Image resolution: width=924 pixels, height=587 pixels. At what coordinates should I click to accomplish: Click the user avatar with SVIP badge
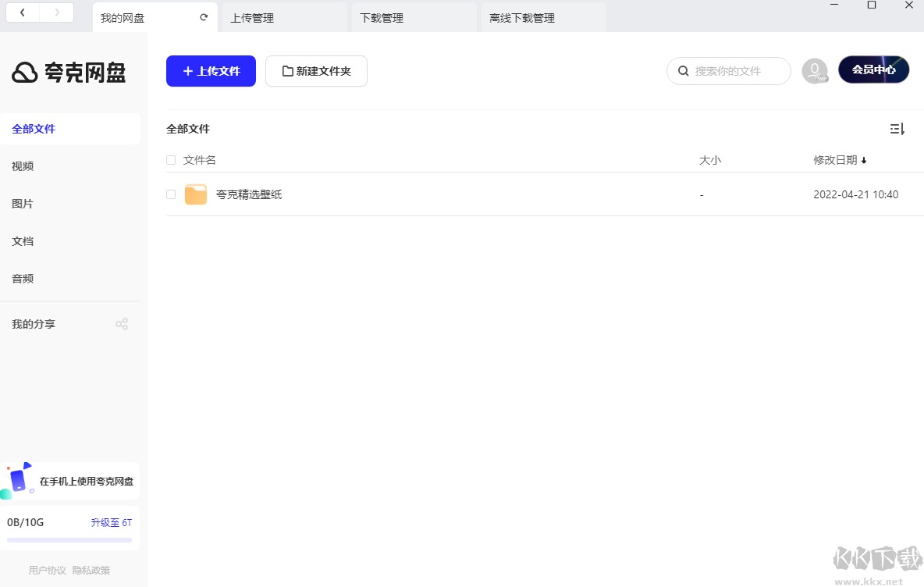point(815,70)
